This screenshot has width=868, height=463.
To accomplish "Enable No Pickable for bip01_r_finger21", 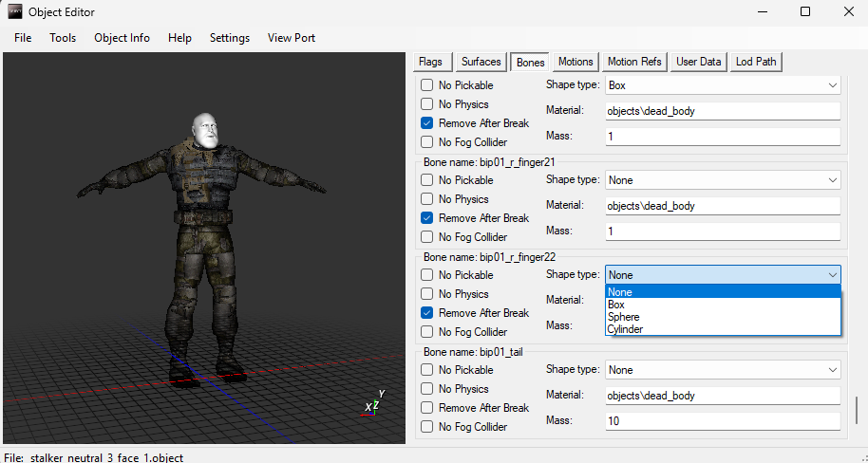I will click(x=427, y=180).
